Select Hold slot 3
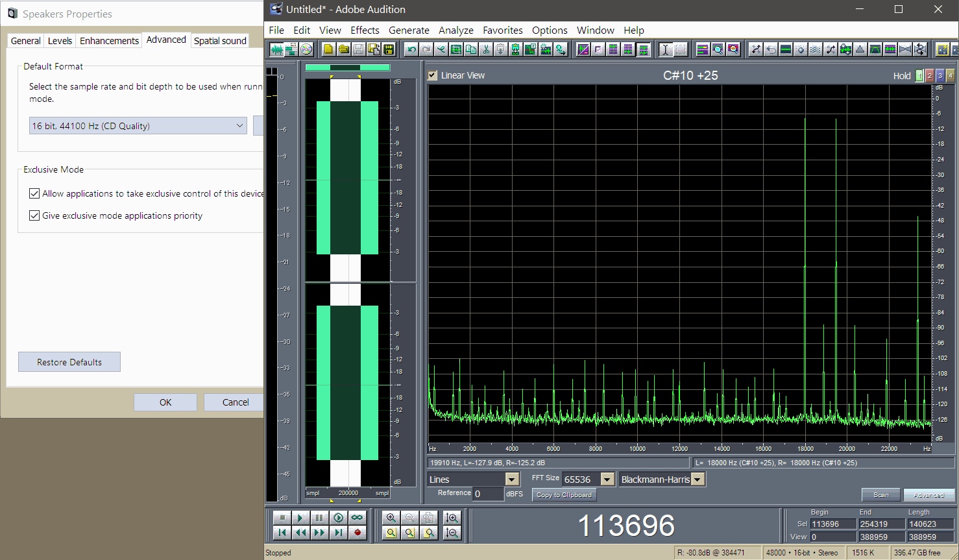The image size is (959, 560). (940, 76)
